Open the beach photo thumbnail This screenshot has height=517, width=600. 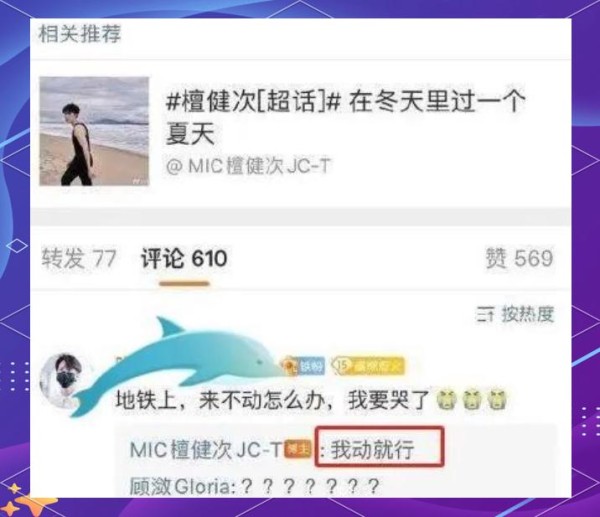click(94, 131)
